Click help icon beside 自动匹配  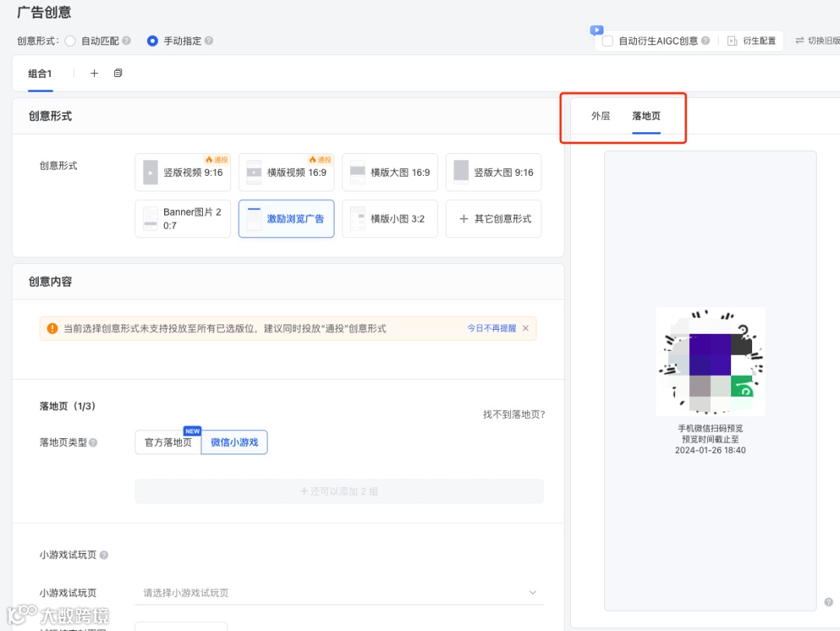(x=127, y=40)
